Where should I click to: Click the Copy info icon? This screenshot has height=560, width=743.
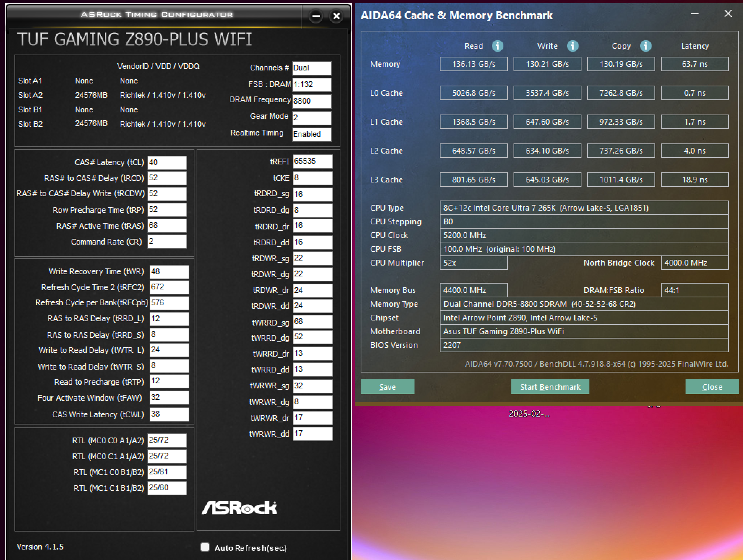click(x=645, y=46)
